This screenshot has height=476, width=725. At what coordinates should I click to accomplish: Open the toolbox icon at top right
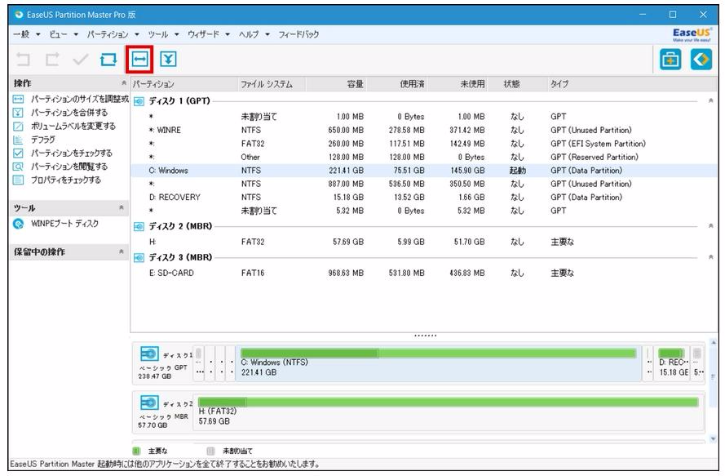coord(670,59)
